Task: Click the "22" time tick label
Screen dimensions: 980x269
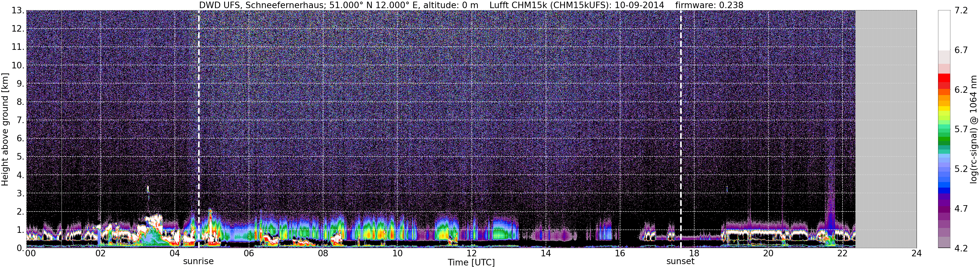Action: (842, 253)
